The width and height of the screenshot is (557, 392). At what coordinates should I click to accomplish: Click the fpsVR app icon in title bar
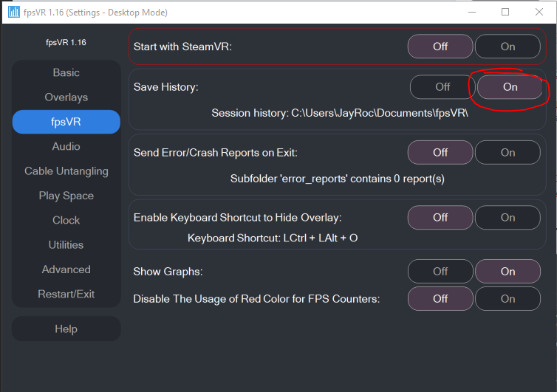(x=14, y=12)
